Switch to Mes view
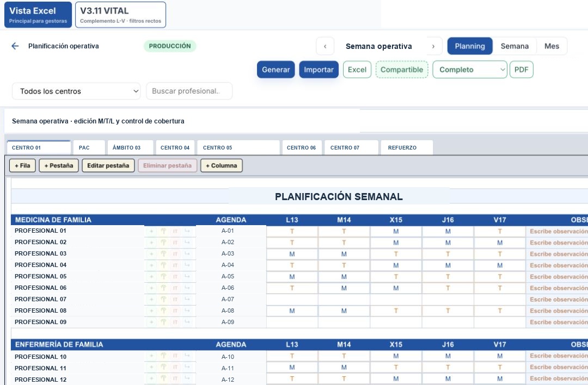 coord(552,46)
